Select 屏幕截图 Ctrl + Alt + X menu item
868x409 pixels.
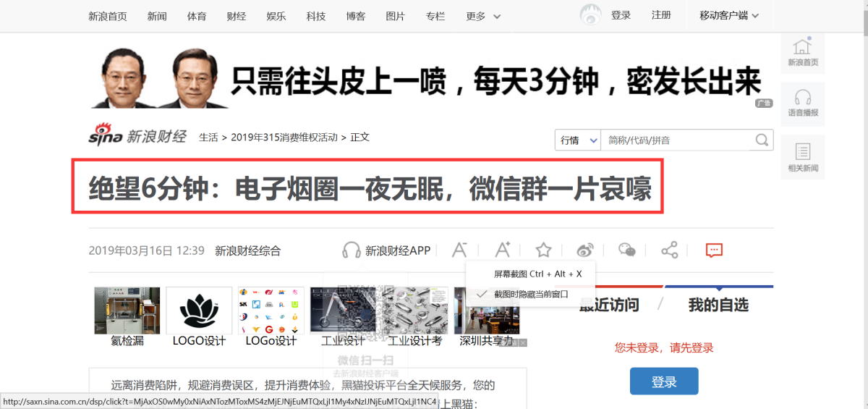tap(537, 274)
